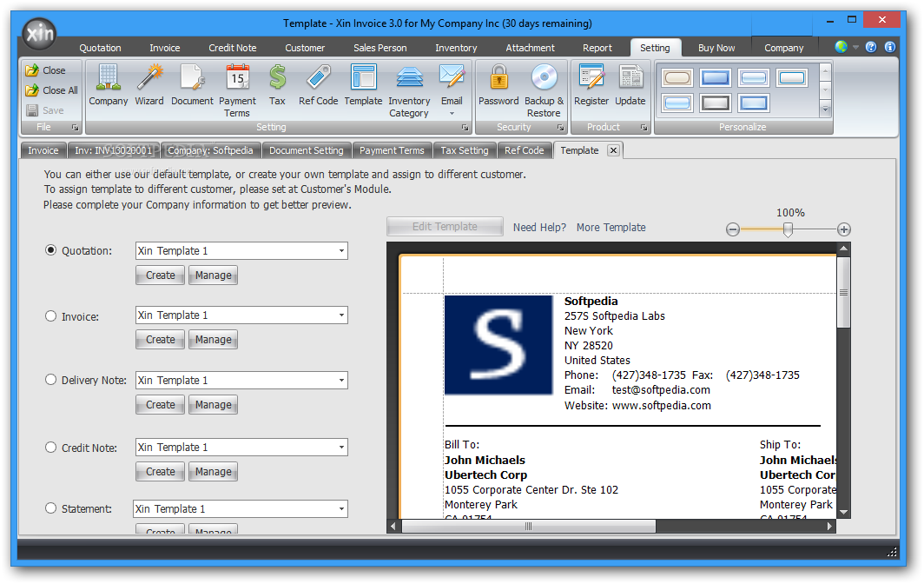
Task: Switch to Tax Setting document tab
Action: pos(465,150)
